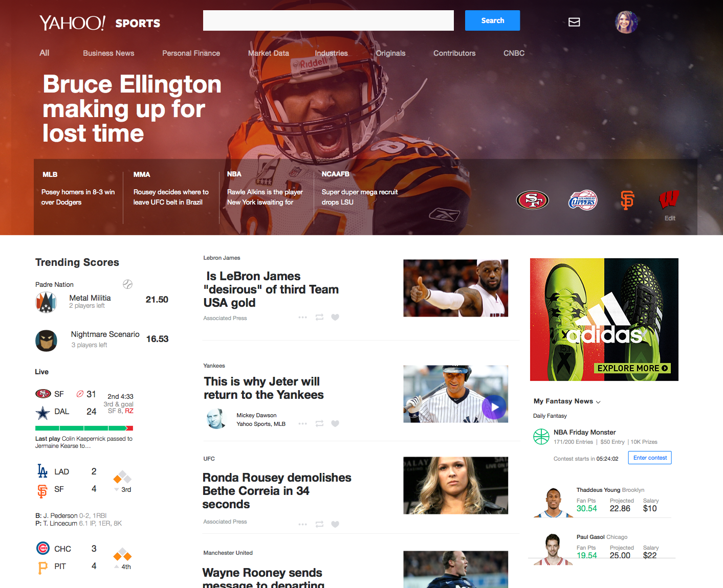Click CHC-PIT game bases diamond indicator

pos(122,554)
